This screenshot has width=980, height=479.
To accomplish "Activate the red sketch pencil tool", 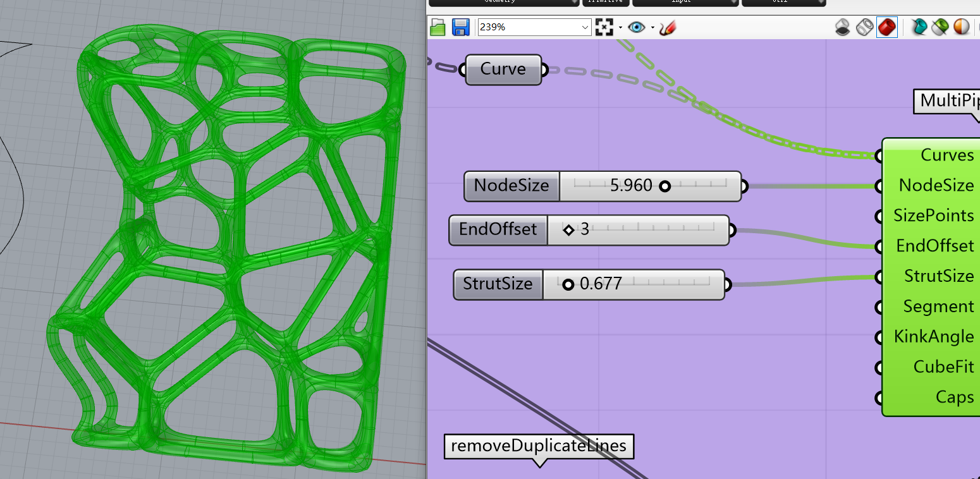I will 668,27.
